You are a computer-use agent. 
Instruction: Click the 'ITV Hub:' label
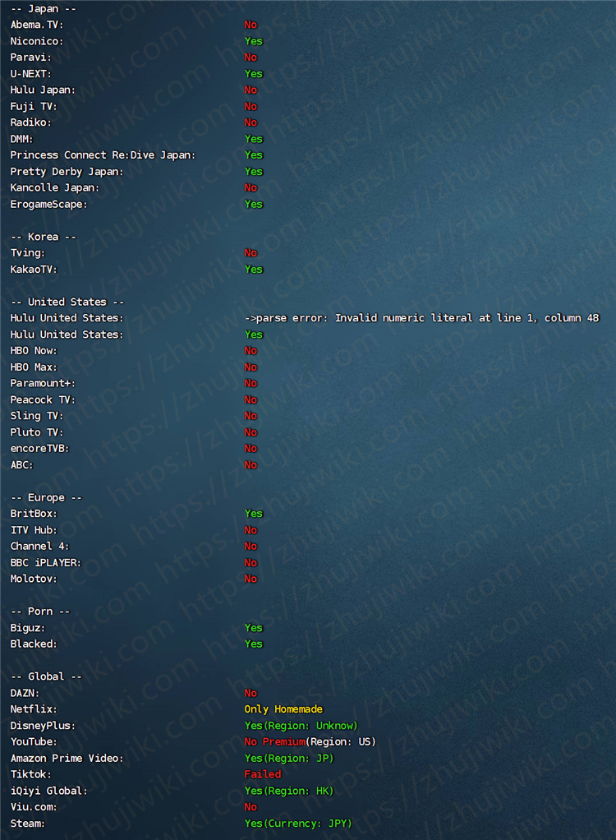click(x=33, y=530)
